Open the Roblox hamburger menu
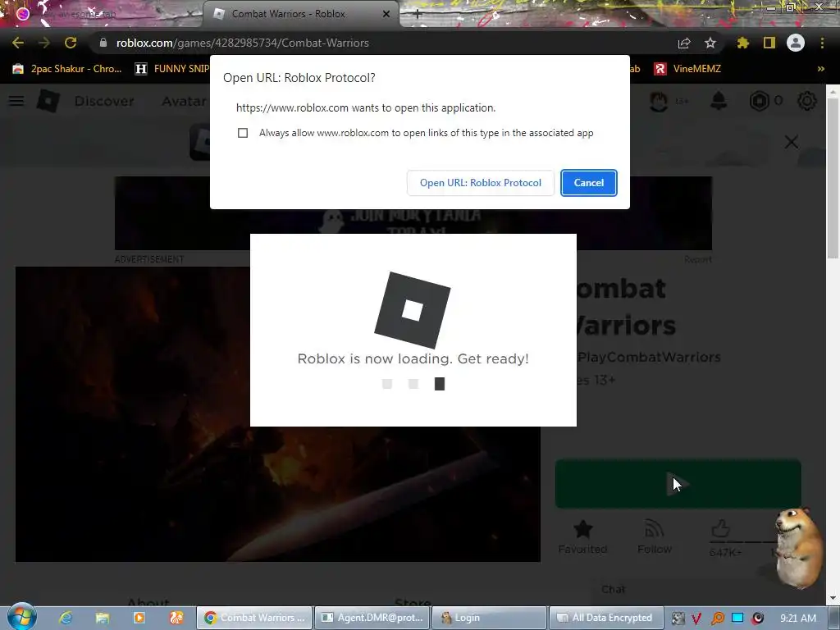This screenshot has width=840, height=630. click(x=16, y=101)
